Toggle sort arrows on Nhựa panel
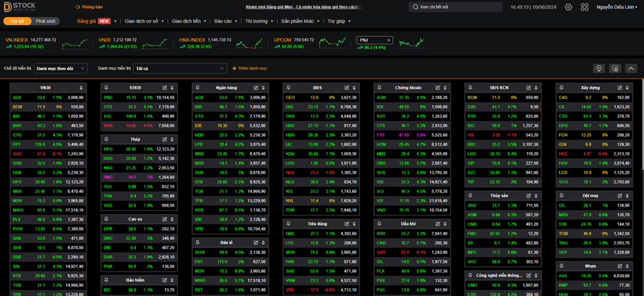644x296 pixels. coord(627,266)
